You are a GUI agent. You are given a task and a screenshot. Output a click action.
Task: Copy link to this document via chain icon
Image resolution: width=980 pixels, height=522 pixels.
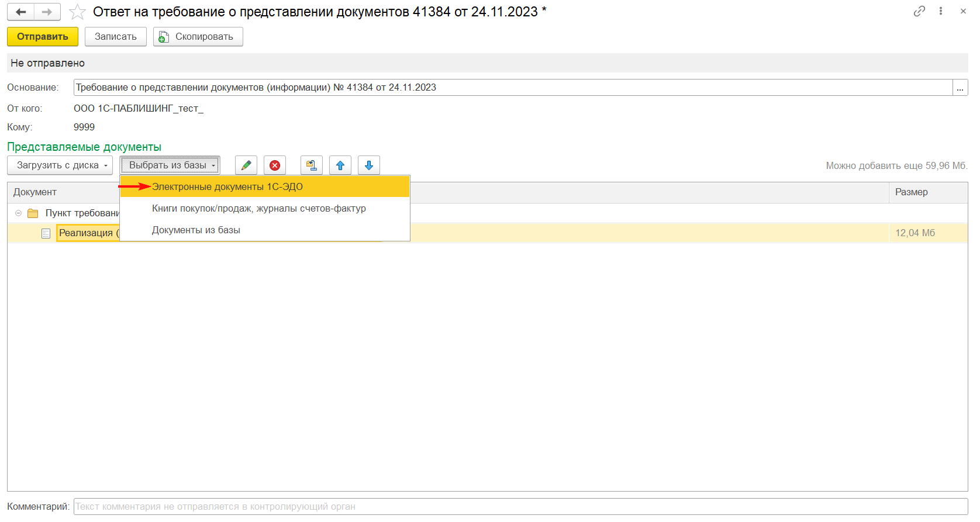tap(919, 11)
